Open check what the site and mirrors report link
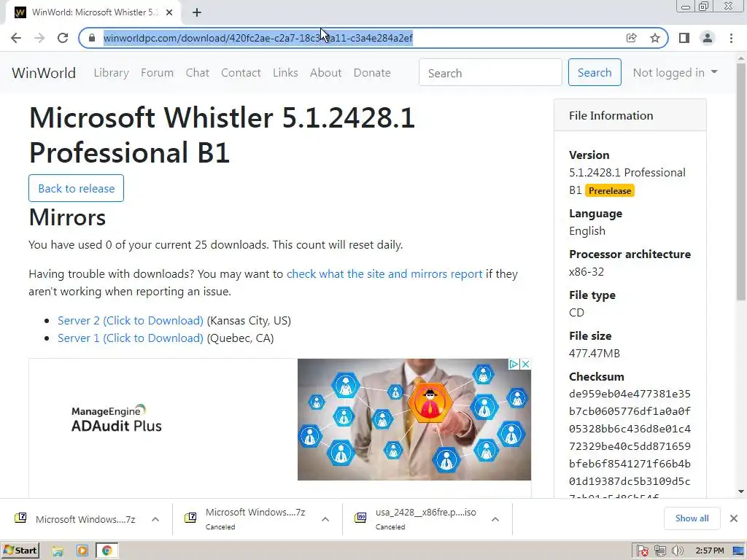The width and height of the screenshot is (747, 560). point(384,274)
